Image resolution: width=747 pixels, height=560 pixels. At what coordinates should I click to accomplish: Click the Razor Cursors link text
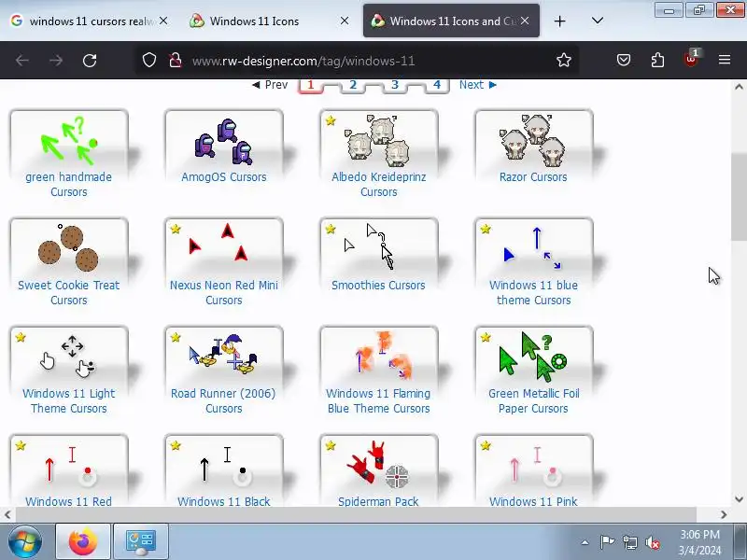click(x=533, y=177)
